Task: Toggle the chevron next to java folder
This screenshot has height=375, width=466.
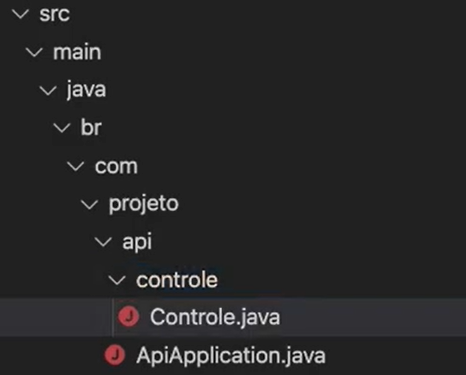Action: 48,90
